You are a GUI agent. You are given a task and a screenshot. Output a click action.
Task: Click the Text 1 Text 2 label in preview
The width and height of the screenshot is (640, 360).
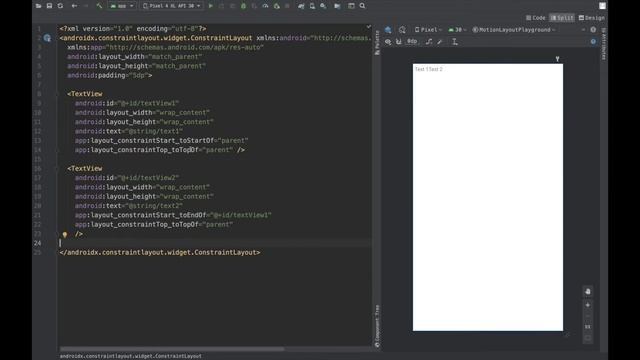point(429,69)
